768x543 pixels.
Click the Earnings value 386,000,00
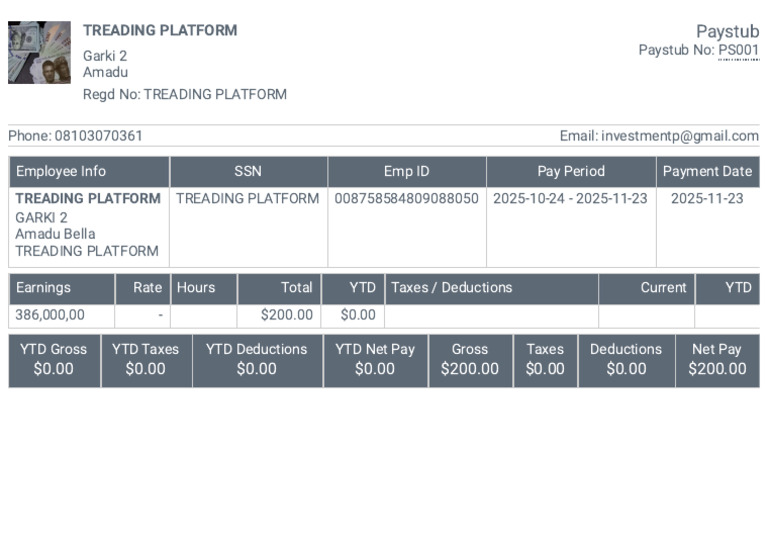click(x=50, y=315)
